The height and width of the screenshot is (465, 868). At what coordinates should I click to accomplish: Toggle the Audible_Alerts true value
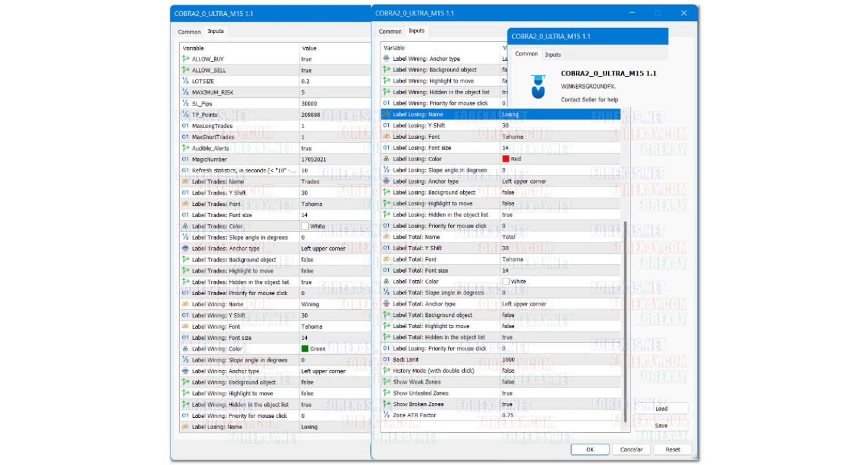306,148
